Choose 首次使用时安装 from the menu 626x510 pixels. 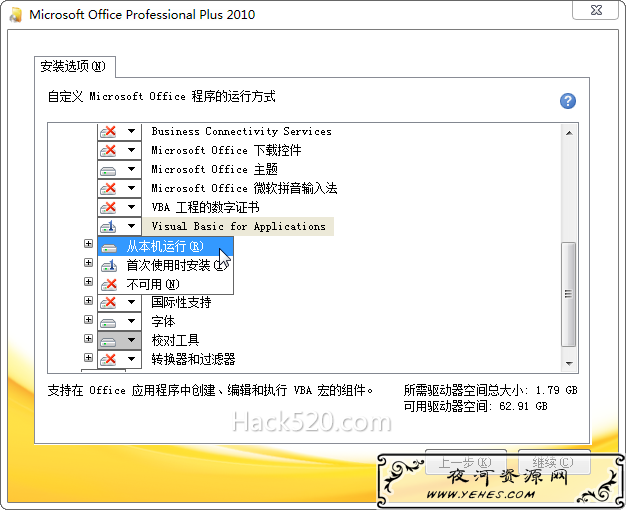pos(165,265)
